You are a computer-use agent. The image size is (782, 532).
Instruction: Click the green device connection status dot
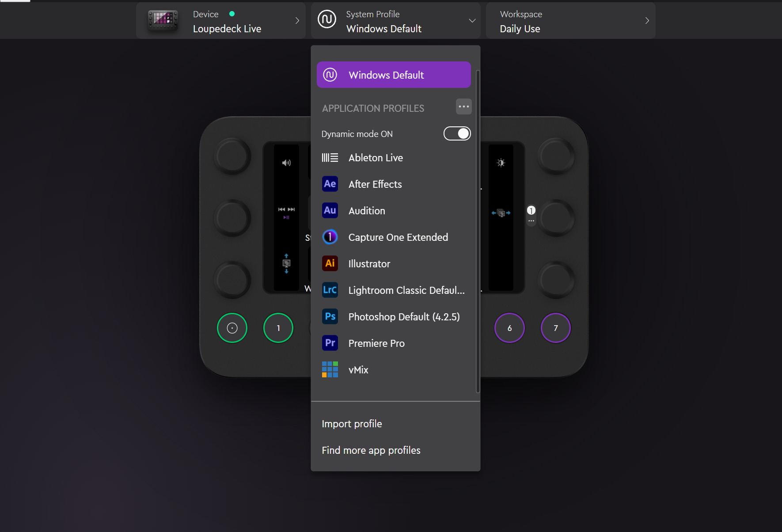coord(232,14)
